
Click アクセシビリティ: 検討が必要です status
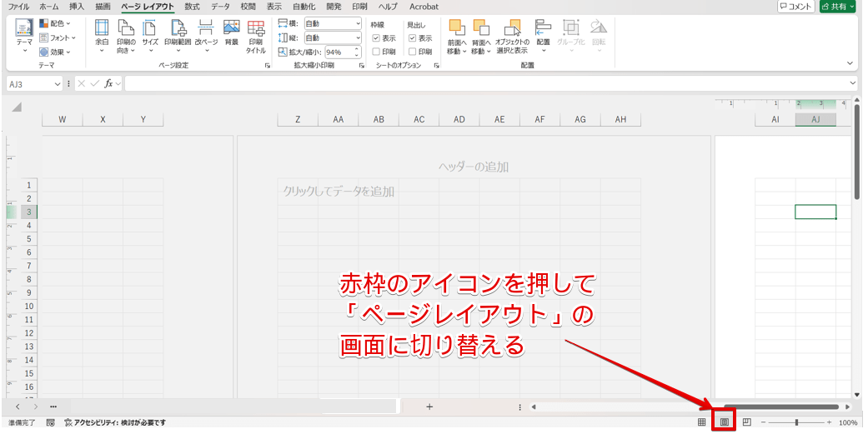115,422
